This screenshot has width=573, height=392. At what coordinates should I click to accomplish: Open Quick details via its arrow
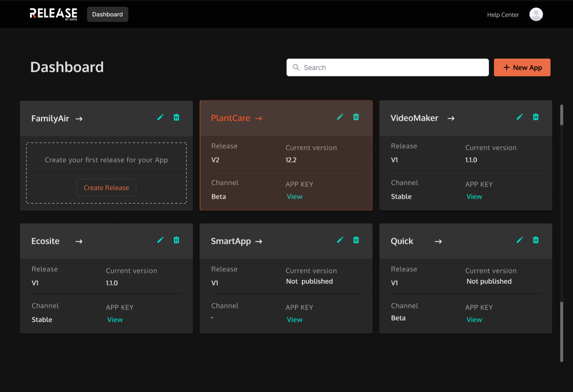(x=438, y=241)
